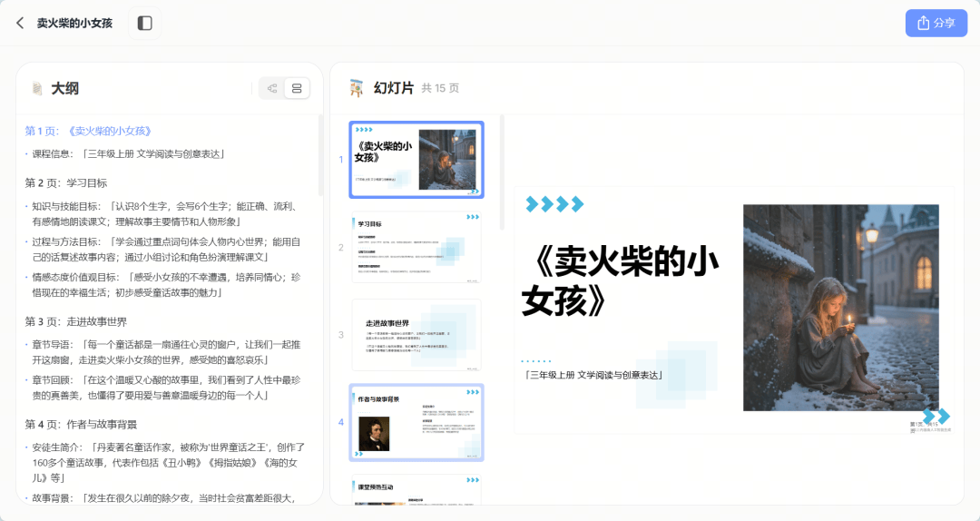
Task: Click the 幻灯片 panel heading
Action: pos(394,88)
